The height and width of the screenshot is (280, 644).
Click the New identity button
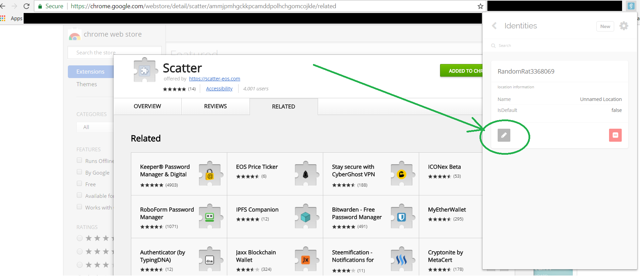click(605, 26)
